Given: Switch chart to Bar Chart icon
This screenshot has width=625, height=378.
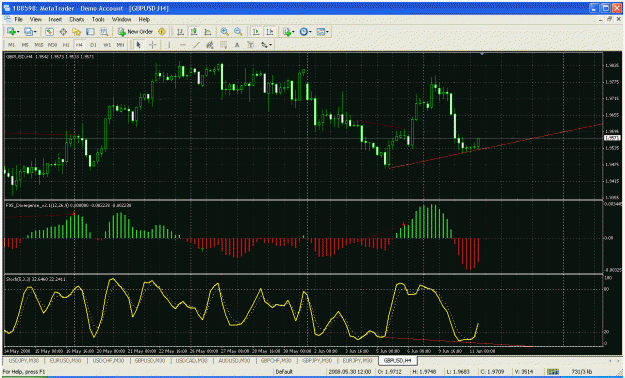Looking at the screenshot, I should [x=181, y=32].
